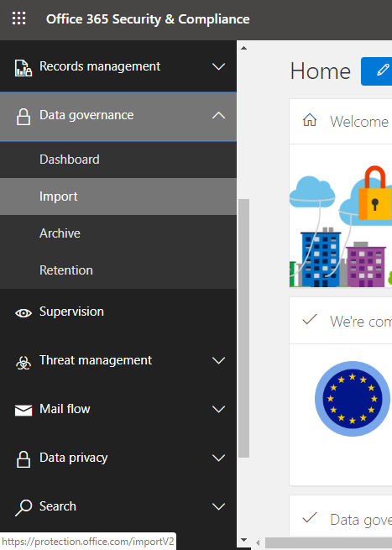Expand the Search chevron
The image size is (392, 550).
[218, 507]
